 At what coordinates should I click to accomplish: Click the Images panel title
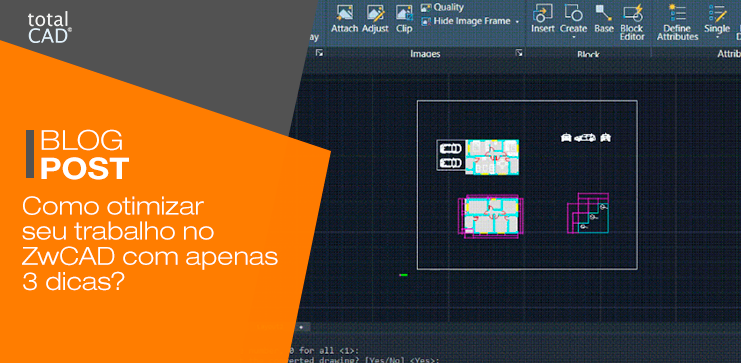tap(425, 54)
